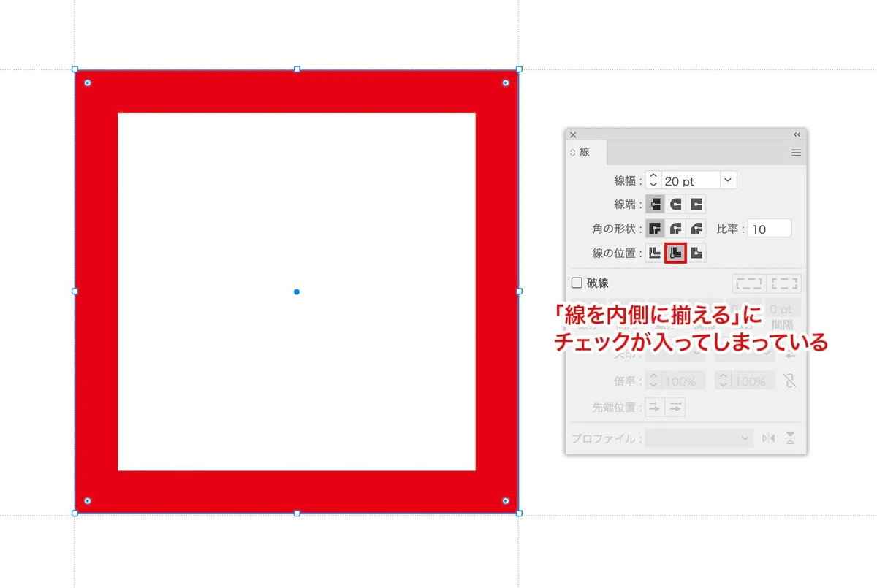Click the flip across profile icon
Viewport: 877px width, 588px height.
pos(790,438)
